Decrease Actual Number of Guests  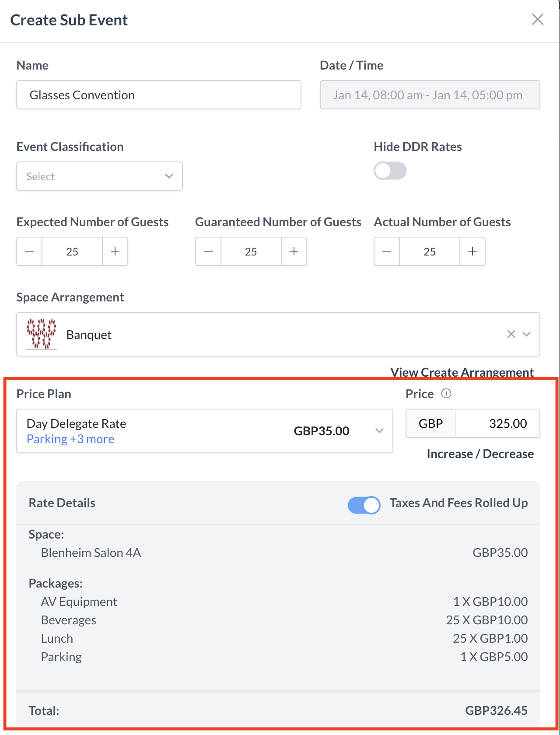387,252
